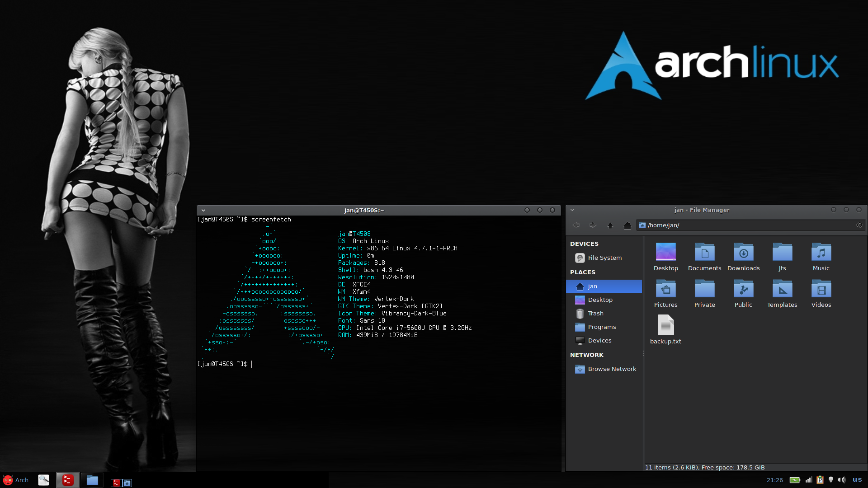Switch the 'us' keyboard layout indicator
This screenshot has height=488, width=868.
[857, 480]
